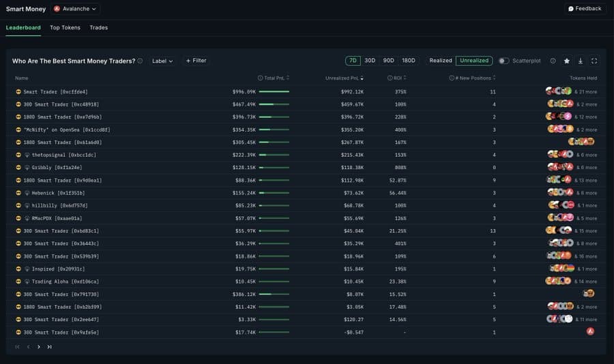The image size is (614, 364).
Task: Click info icon next to leaderboard title
Action: coord(140,61)
